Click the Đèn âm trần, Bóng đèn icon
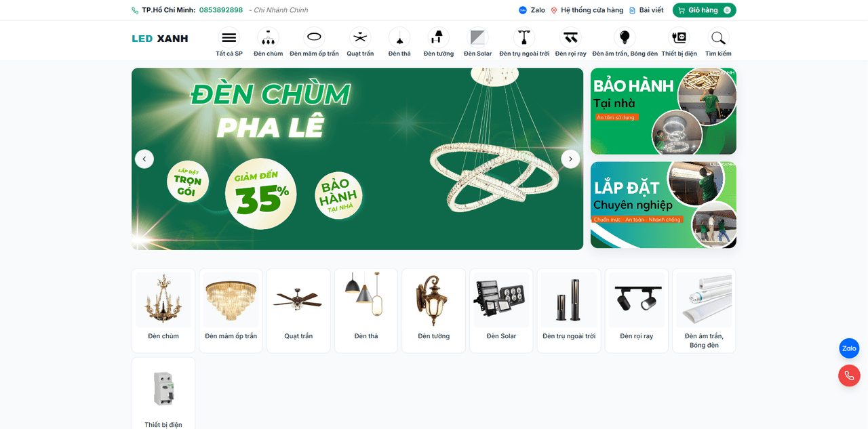Screen dimensions: 868x429 click(624, 38)
